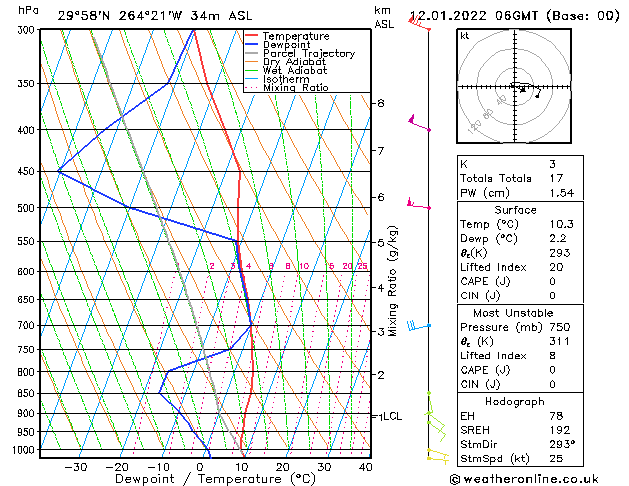Click the StmDir value 293°
The width and height of the screenshot is (629, 486).
562,445
